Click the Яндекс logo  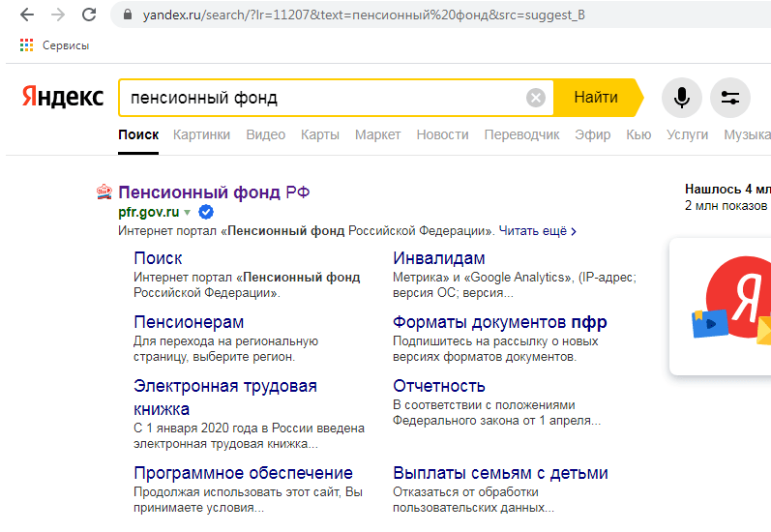(x=63, y=97)
